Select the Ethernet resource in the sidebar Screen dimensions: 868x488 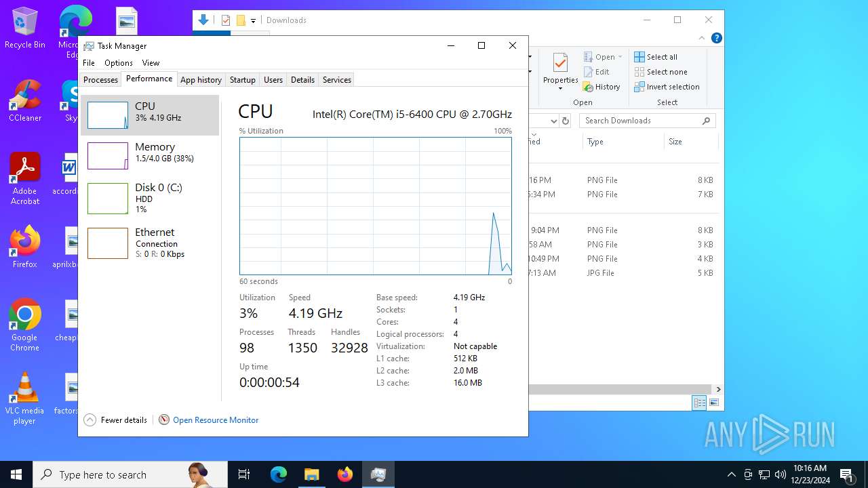[150, 243]
